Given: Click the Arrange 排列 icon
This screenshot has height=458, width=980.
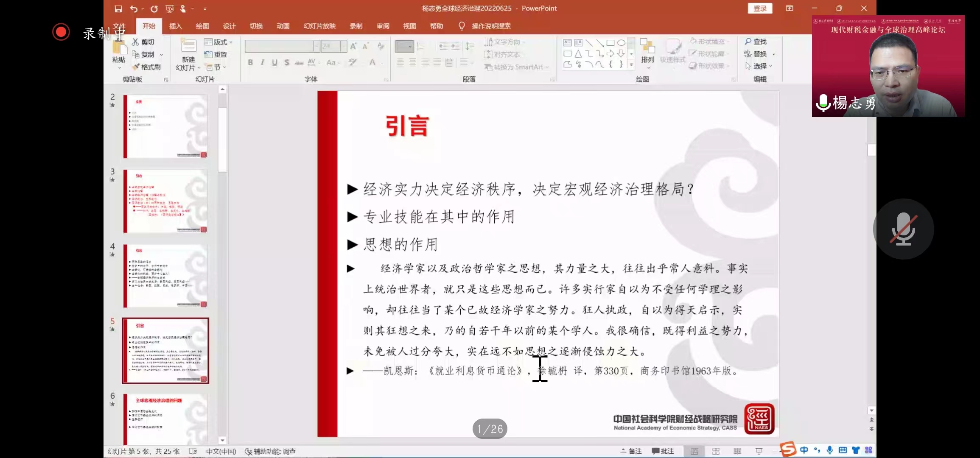Looking at the screenshot, I should [x=647, y=46].
